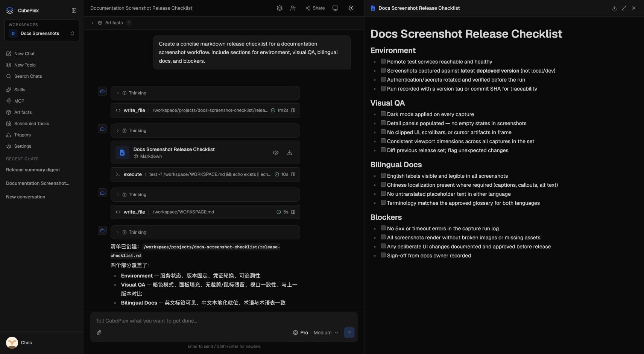Screen dimensions: 644x354
Task: Toggle the light/dark theme sun icon
Action: [351, 8]
